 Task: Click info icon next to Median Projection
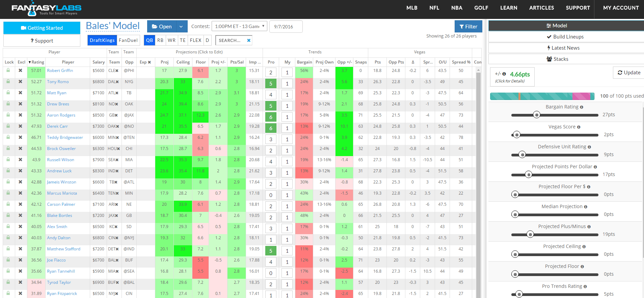586,207
